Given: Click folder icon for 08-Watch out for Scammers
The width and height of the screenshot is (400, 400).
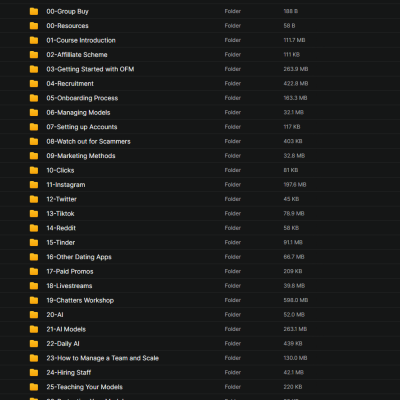Looking at the screenshot, I should pyautogui.click(x=34, y=141).
